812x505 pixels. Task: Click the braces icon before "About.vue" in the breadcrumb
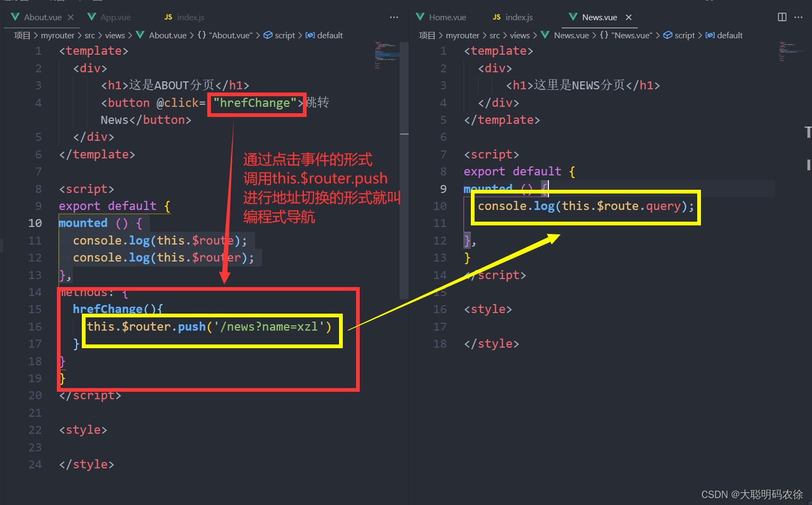coord(202,35)
